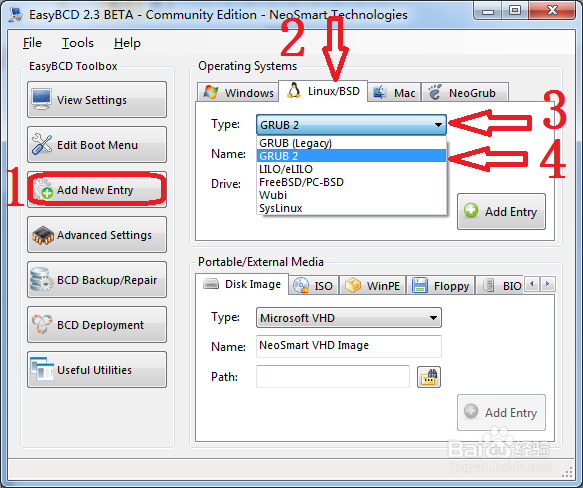Click the windows icon on Useful Utilities

(x=42, y=369)
